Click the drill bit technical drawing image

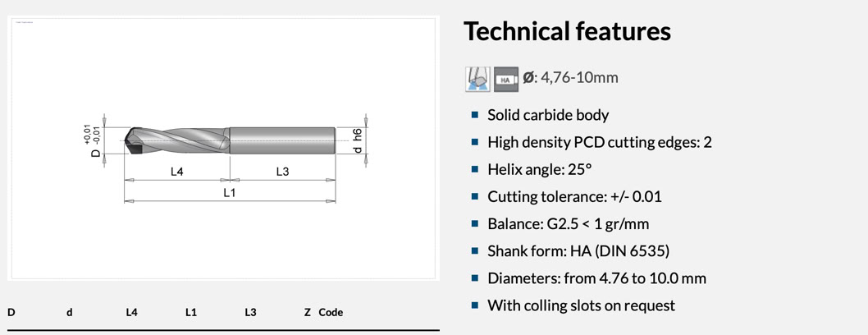pos(223,148)
